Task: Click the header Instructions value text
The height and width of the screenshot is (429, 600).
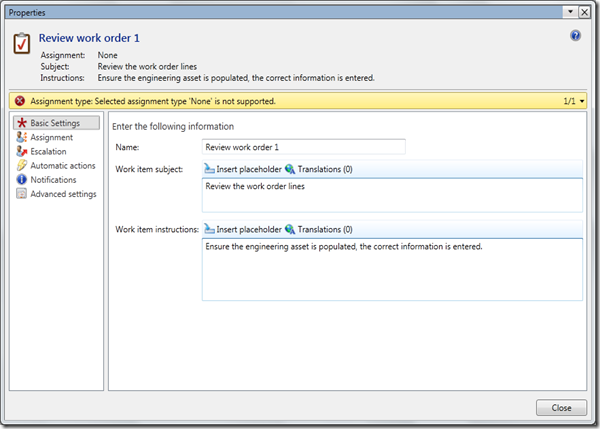Action: click(236, 78)
